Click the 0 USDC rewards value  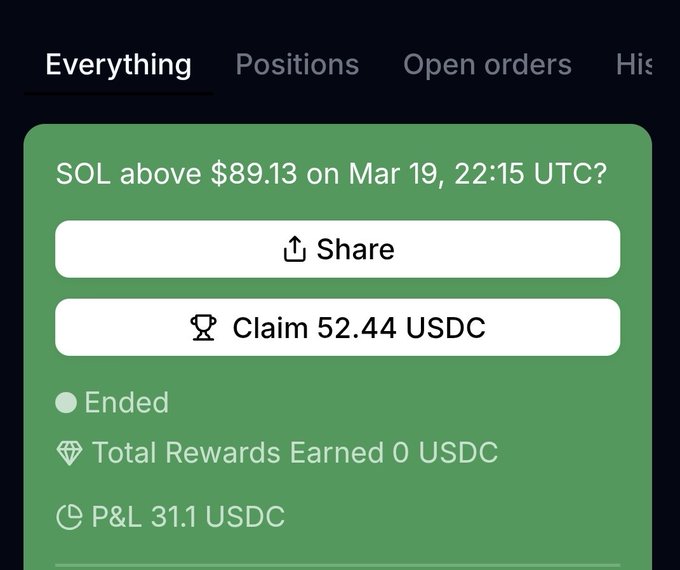point(445,453)
